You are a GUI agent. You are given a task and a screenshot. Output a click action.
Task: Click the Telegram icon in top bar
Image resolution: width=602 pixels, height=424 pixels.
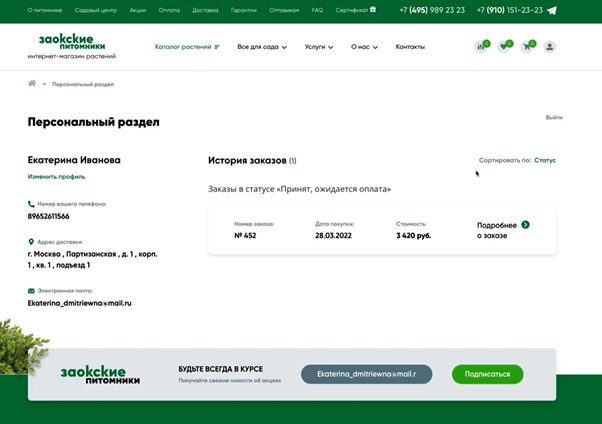tap(552, 10)
